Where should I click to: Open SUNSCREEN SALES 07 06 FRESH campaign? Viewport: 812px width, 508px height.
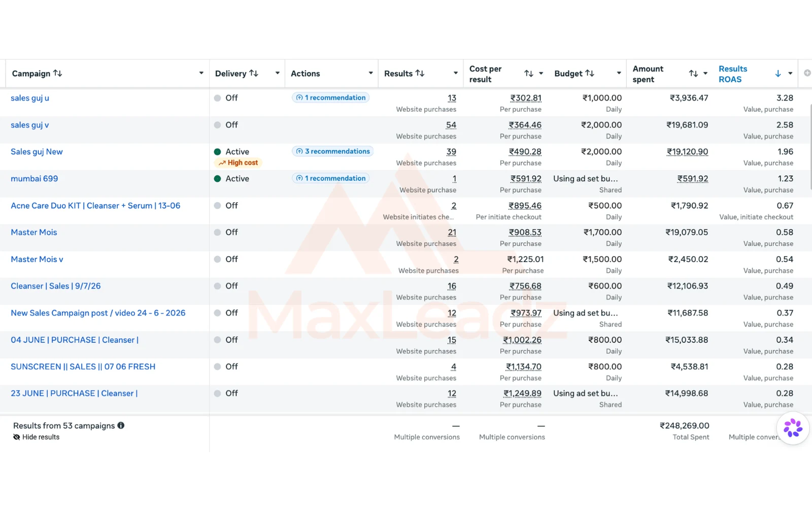83,367
